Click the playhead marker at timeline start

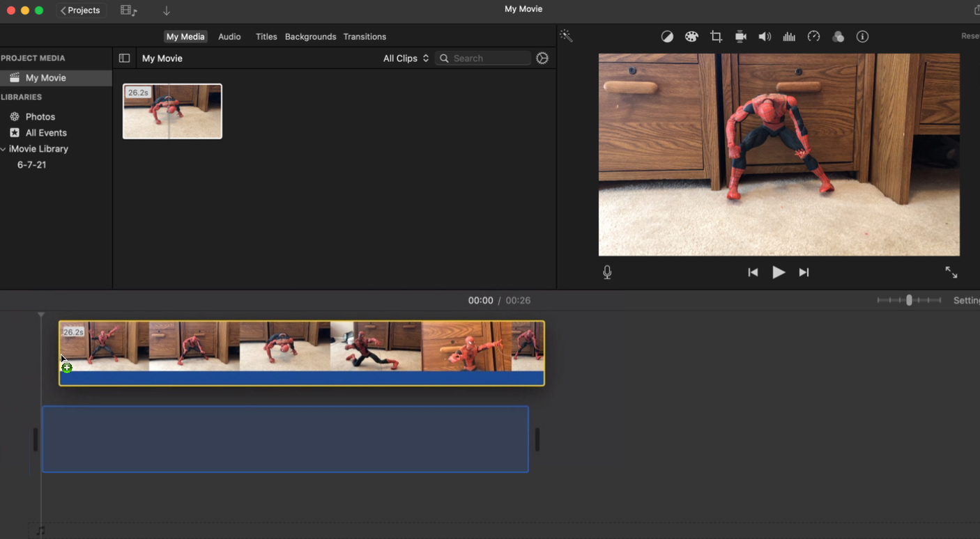point(41,315)
